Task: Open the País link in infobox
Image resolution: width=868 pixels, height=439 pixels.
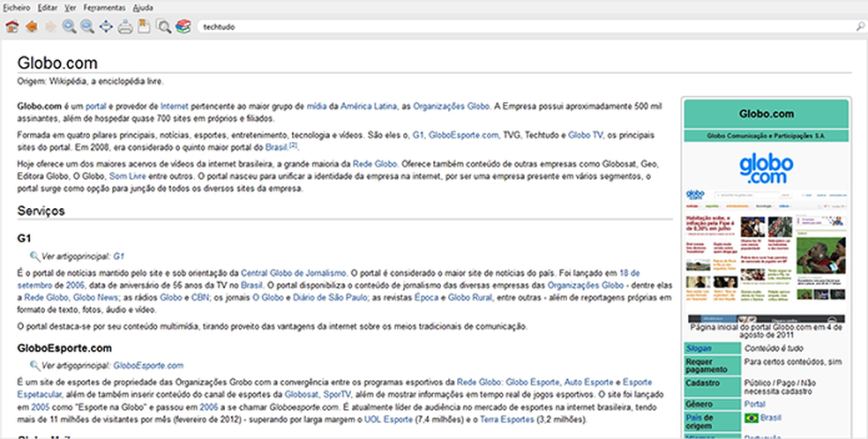Action: pyautogui.click(x=694, y=418)
